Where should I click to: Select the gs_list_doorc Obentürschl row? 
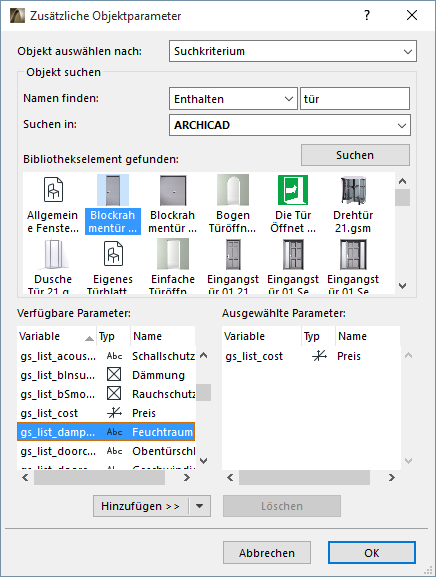[x=106, y=451]
